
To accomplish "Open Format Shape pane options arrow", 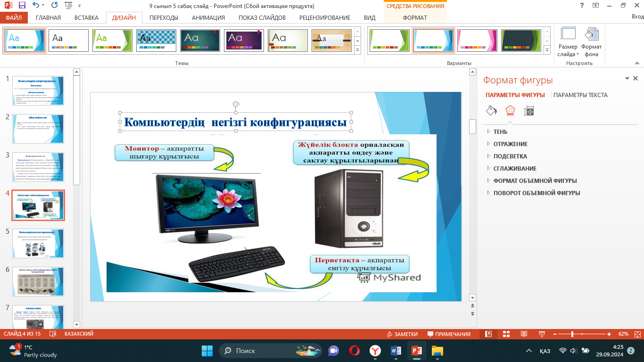I will 627,79.
